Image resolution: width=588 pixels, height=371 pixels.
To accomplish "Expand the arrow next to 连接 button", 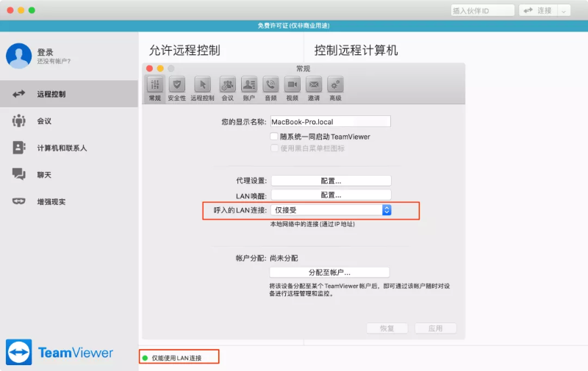I will (564, 11).
